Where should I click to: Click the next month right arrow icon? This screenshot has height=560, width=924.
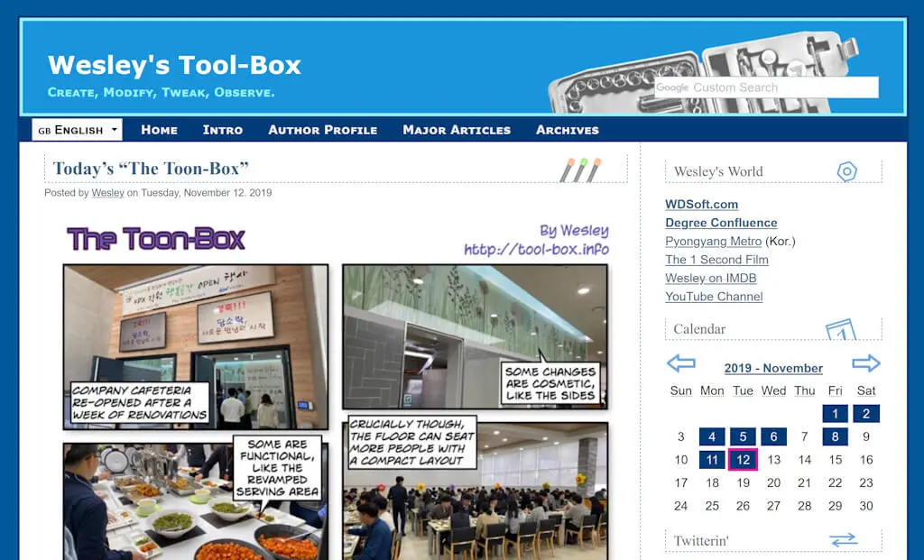[865, 363]
